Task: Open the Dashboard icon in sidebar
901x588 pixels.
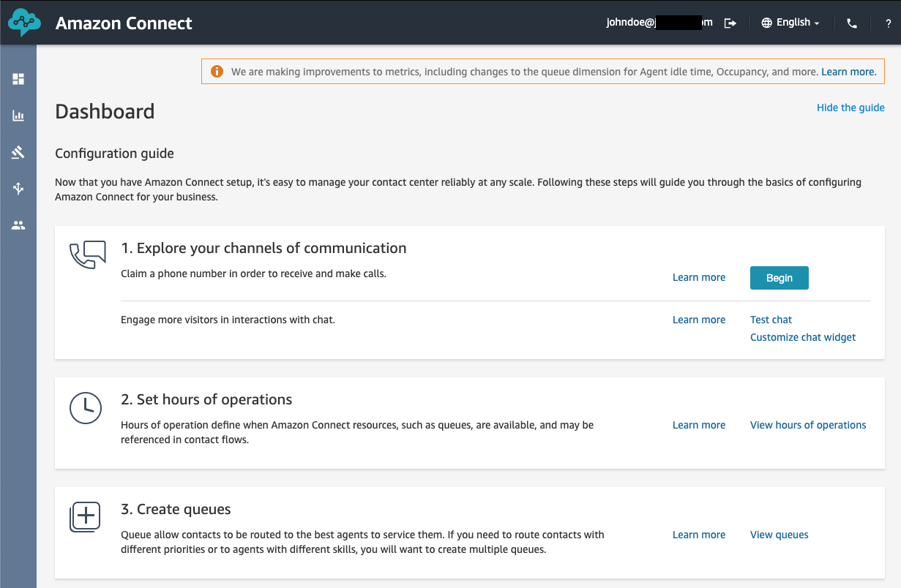Action: pos(18,79)
